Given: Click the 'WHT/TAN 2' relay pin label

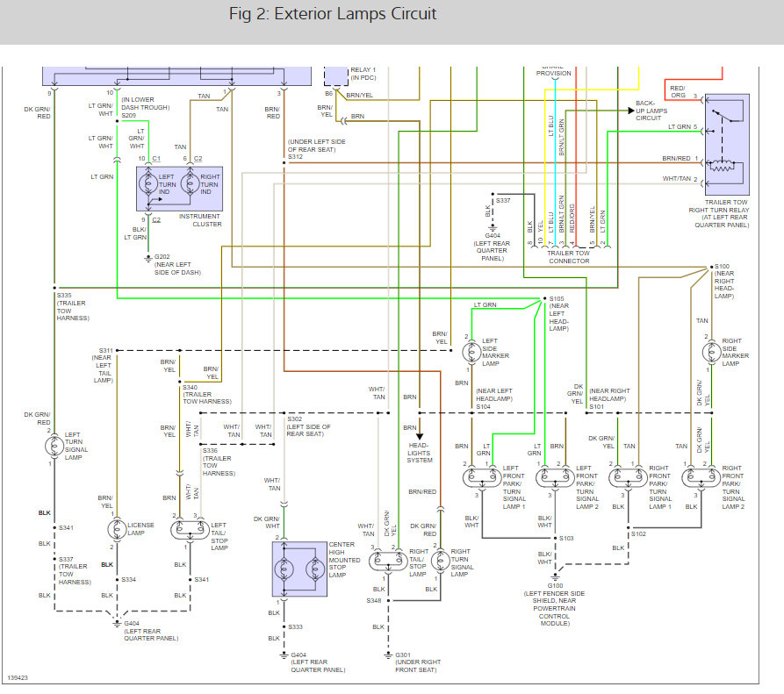Looking at the screenshot, I should pyautogui.click(x=680, y=179).
